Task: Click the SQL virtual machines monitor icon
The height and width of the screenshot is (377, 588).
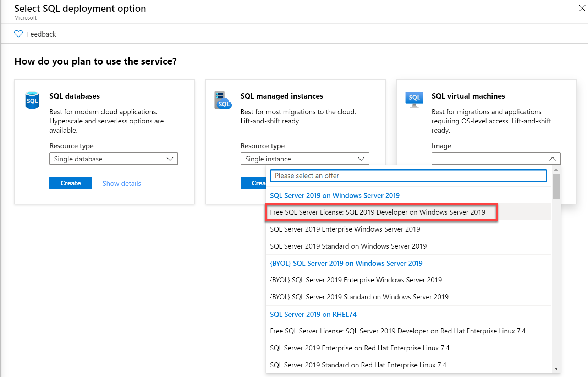Action: 414,100
